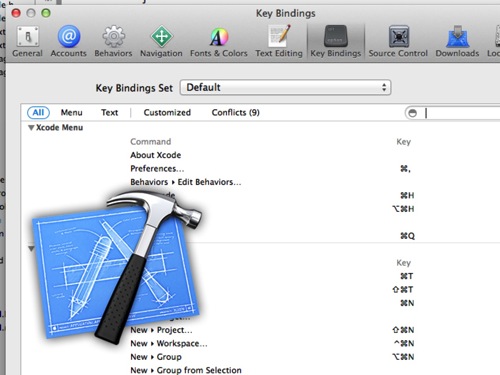Open the Key Bindings Set dropdown
This screenshot has height=375, width=500.
pos(285,87)
